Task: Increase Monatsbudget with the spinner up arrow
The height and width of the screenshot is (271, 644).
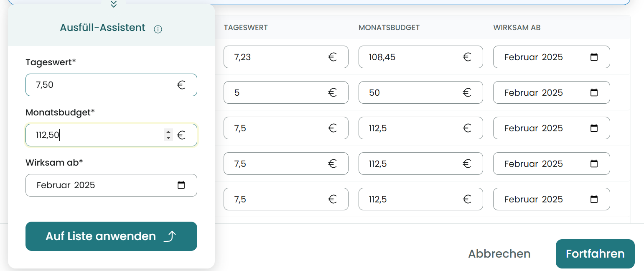Action: (168, 132)
